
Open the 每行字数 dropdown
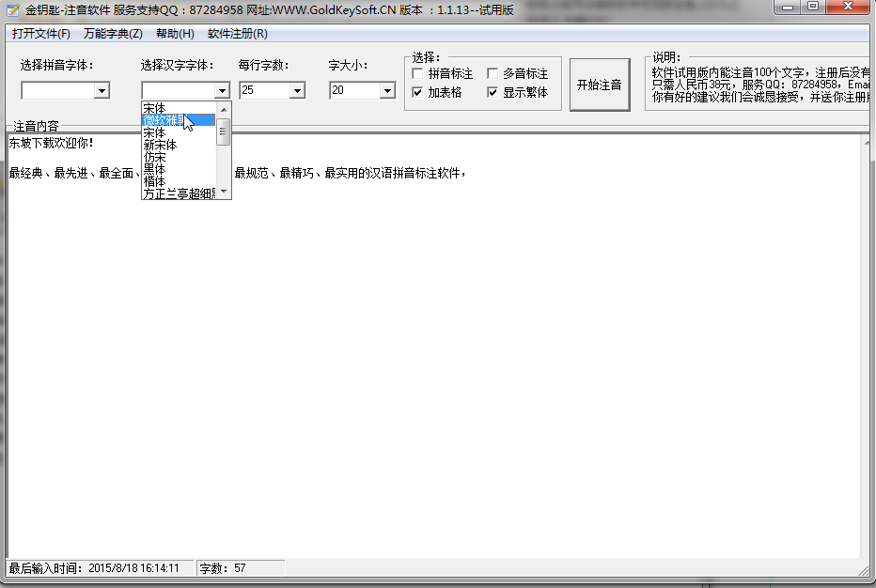point(299,90)
